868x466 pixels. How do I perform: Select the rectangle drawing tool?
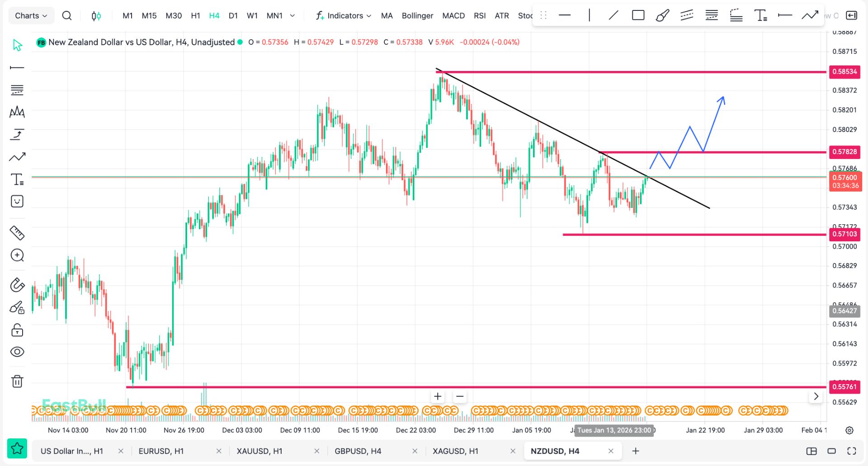point(638,15)
